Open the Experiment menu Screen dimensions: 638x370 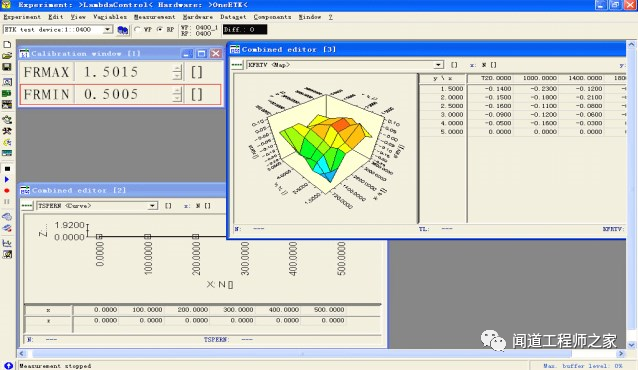pyautogui.click(x=22, y=17)
